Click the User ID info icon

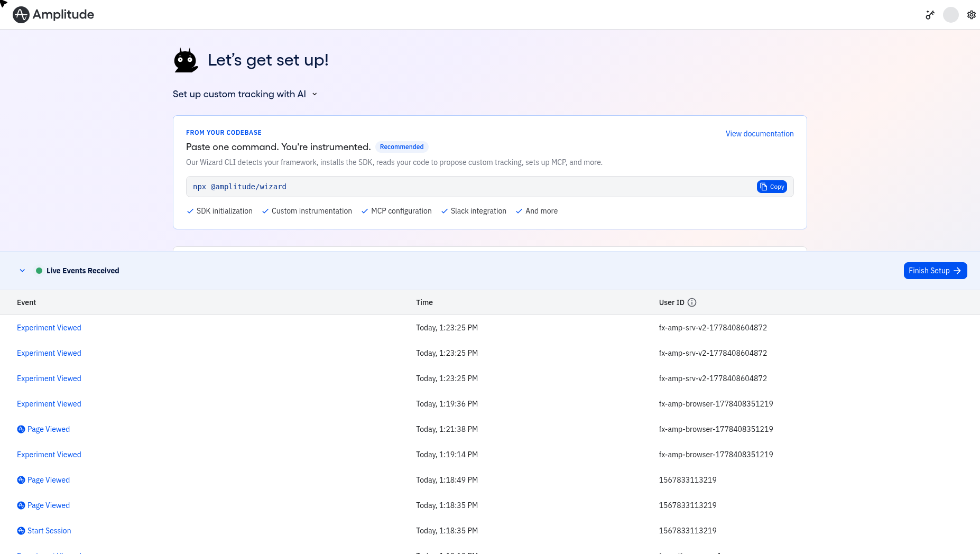pyautogui.click(x=692, y=302)
